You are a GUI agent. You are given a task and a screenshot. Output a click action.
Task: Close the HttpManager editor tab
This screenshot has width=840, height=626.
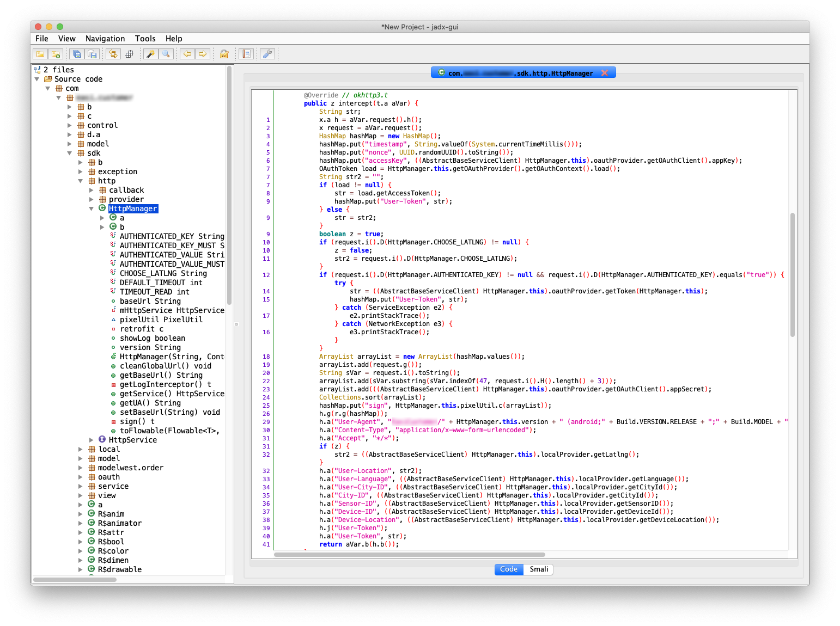click(x=604, y=73)
